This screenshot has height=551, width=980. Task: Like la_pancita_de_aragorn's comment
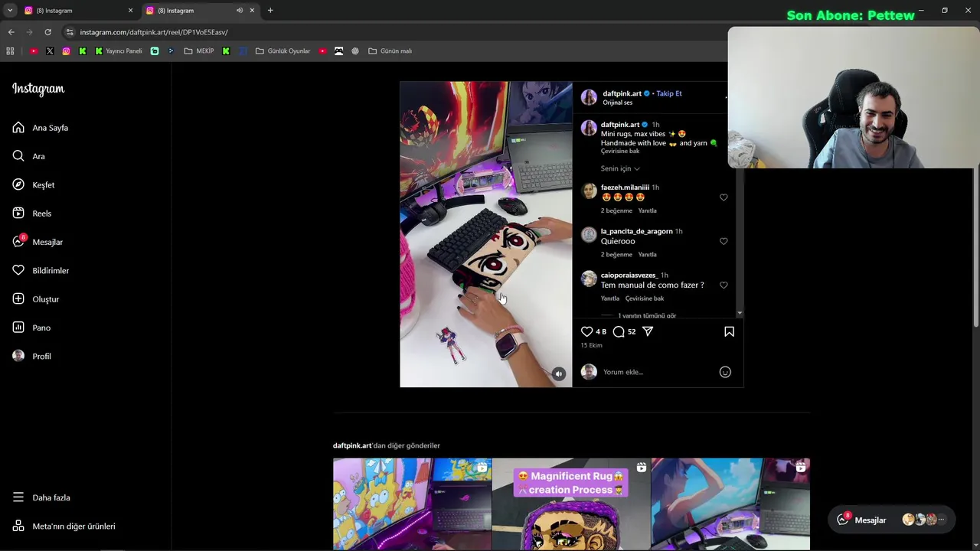pyautogui.click(x=724, y=241)
